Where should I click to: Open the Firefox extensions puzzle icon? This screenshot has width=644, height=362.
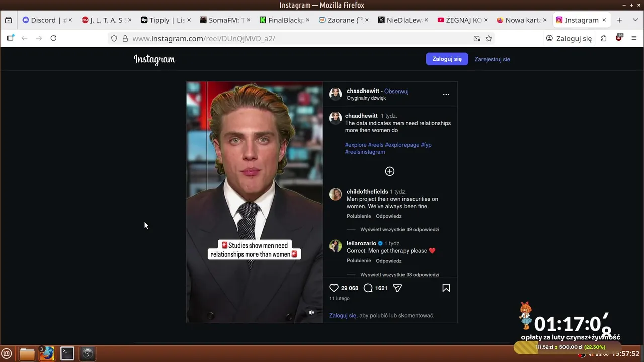click(603, 38)
